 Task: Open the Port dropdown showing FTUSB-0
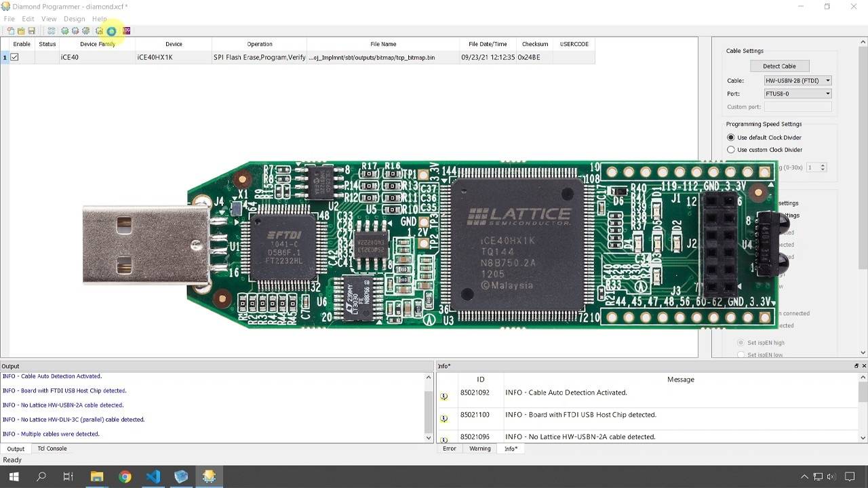[x=797, y=94]
